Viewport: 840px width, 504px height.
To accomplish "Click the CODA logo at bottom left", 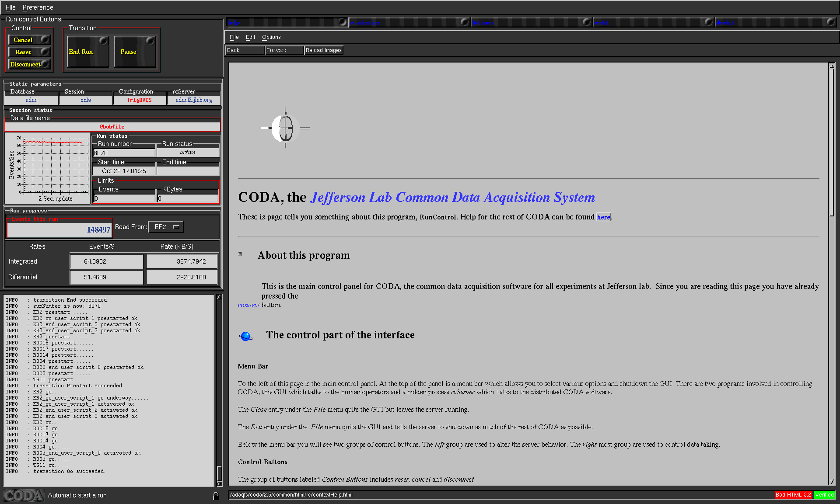I will 24,495.
